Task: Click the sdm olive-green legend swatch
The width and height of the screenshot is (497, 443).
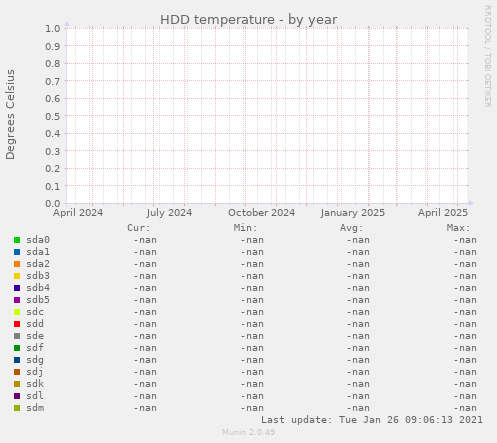Action: click(x=17, y=408)
